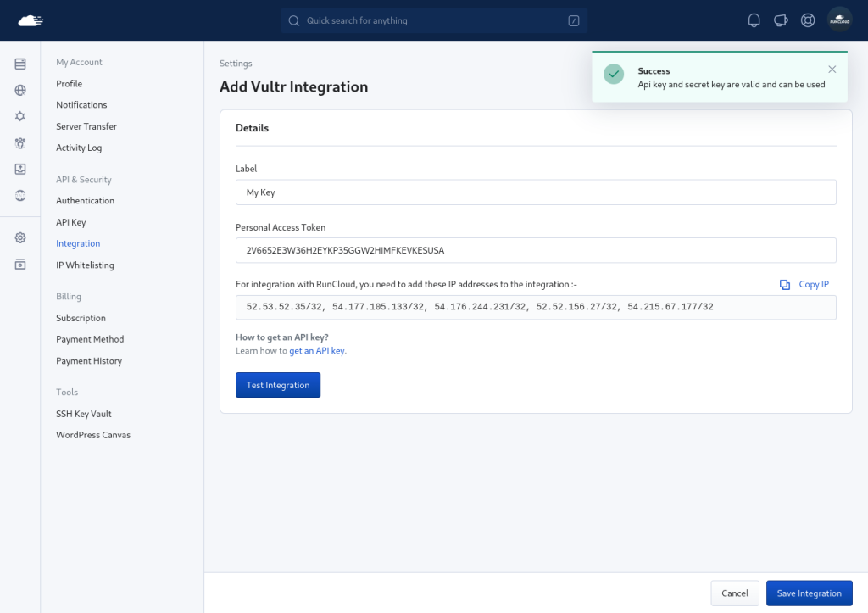The width and height of the screenshot is (868, 613).
Task: Focus the Label input field
Action: point(536,192)
